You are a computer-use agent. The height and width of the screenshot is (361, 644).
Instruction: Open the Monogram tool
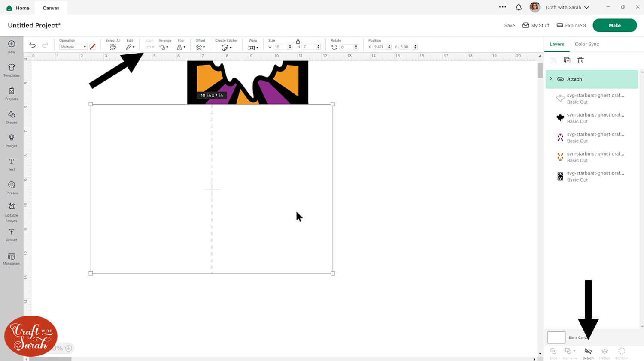click(12, 259)
